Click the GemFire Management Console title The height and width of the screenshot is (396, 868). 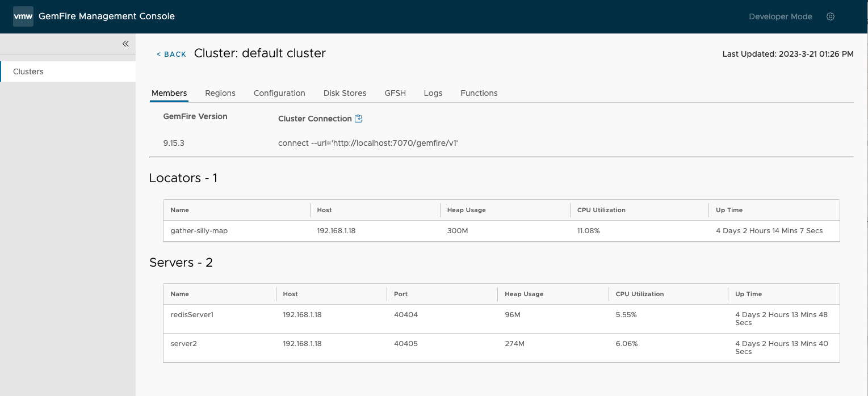click(x=107, y=16)
